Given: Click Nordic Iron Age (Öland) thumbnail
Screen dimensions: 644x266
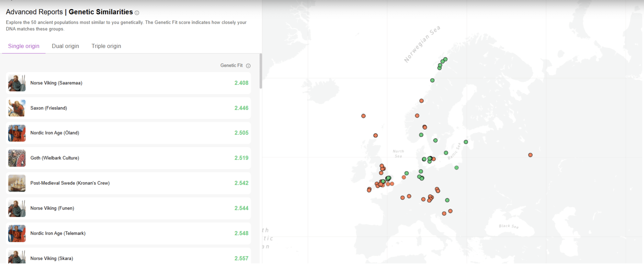Looking at the screenshot, I should [17, 133].
